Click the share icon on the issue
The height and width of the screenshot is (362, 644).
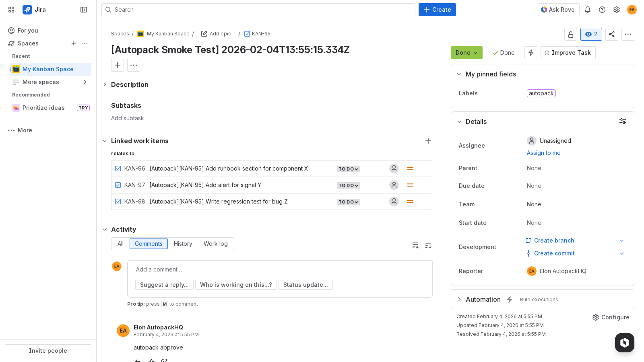tap(612, 34)
